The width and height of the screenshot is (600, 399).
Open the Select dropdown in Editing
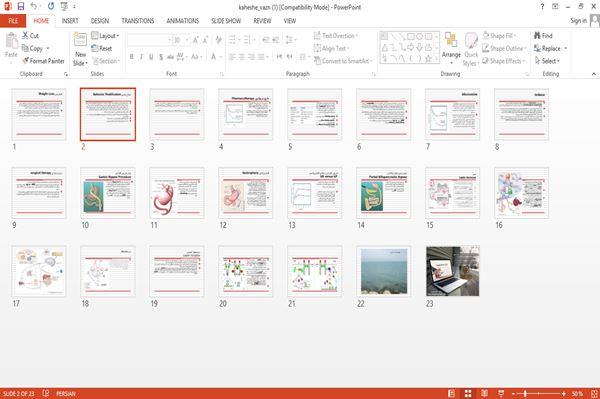tap(547, 61)
